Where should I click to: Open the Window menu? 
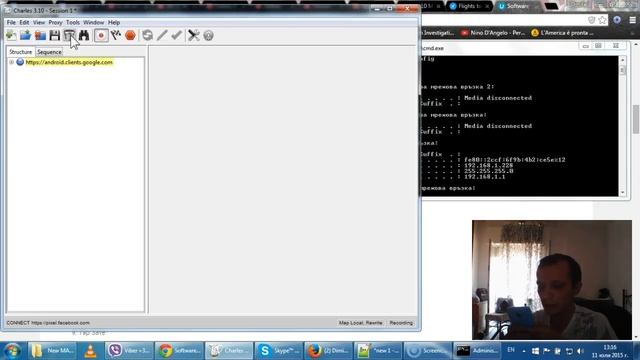(x=93, y=22)
